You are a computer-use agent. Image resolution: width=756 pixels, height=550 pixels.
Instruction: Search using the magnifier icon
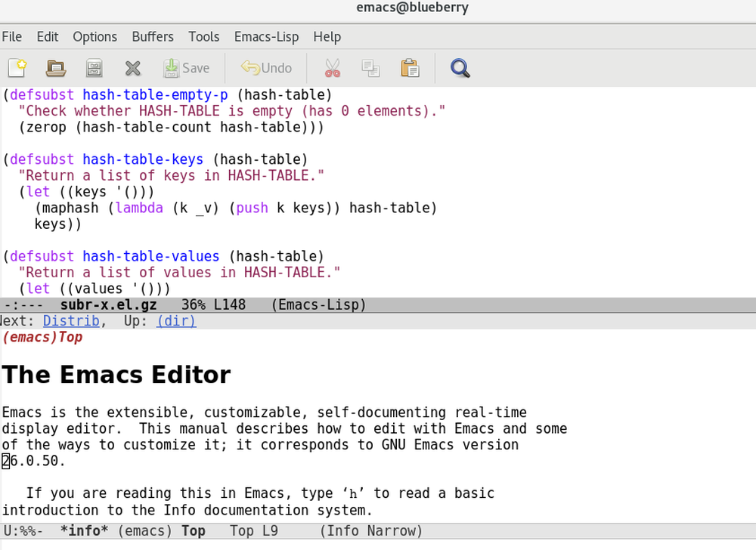(x=460, y=68)
